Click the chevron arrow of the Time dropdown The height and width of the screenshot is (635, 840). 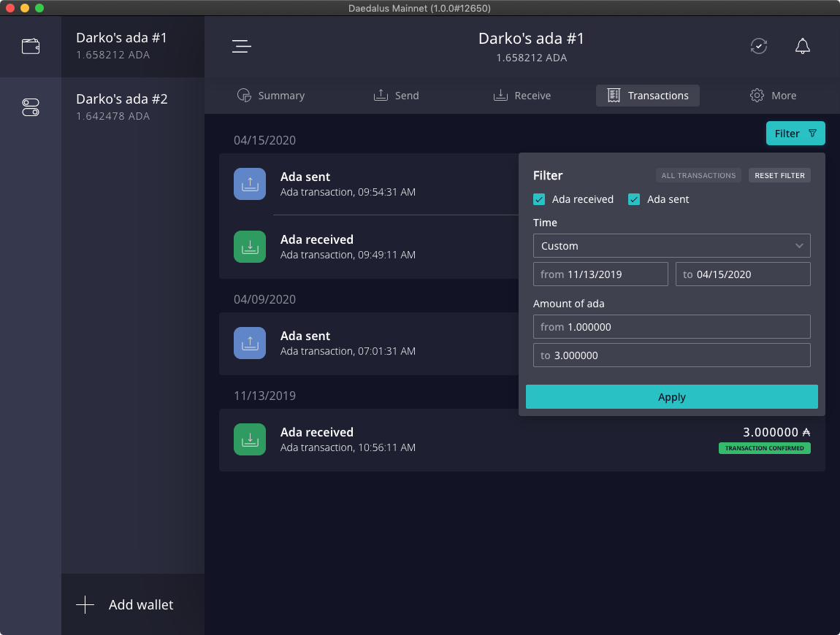pyautogui.click(x=799, y=246)
